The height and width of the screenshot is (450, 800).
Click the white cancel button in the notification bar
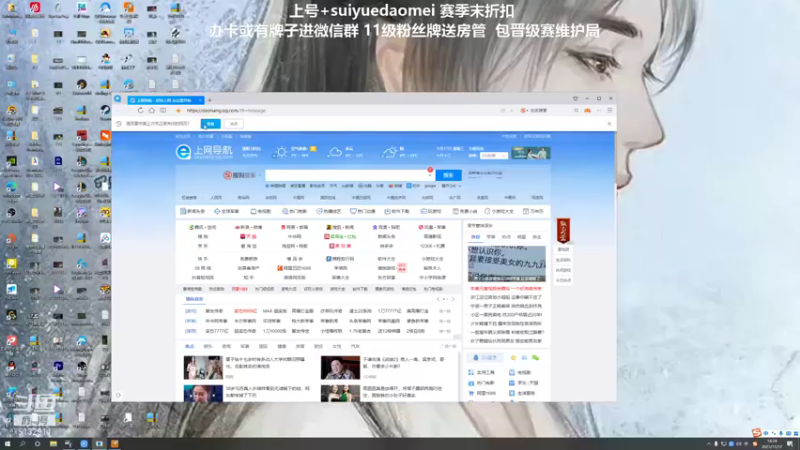click(x=234, y=123)
